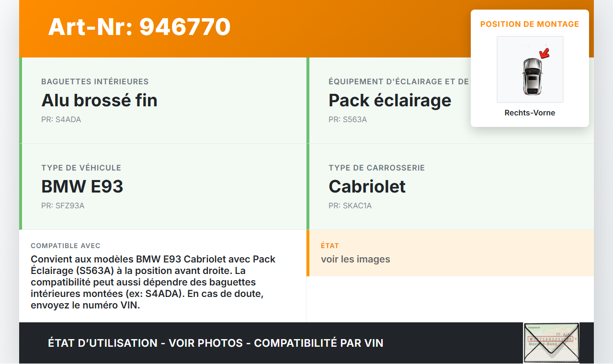
Task: Select the Pack éclairage value
Action: point(390,100)
